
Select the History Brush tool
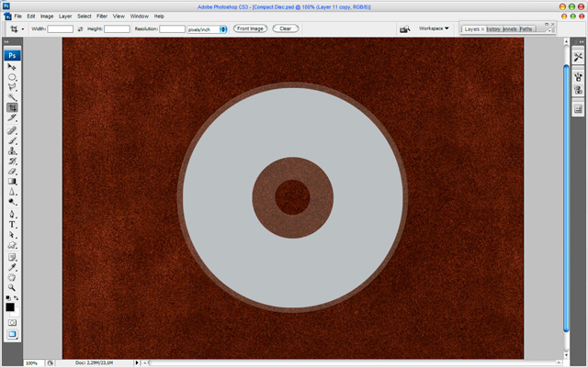12,162
